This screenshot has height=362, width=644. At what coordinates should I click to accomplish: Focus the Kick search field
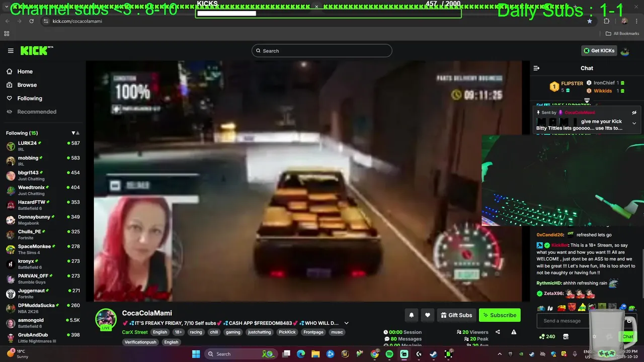(x=321, y=51)
